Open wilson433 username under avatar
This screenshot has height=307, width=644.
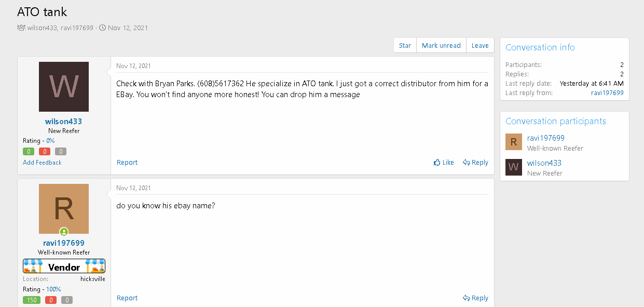[63, 122]
